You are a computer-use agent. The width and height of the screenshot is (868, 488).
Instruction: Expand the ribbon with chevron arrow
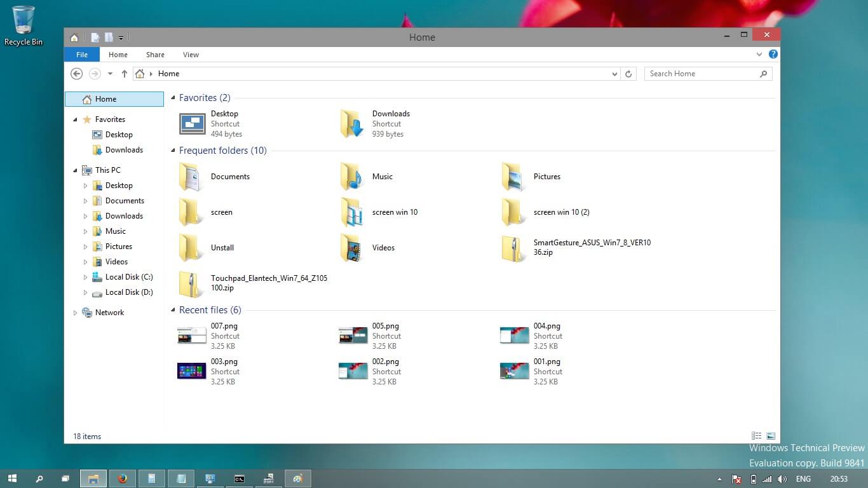(x=759, y=55)
